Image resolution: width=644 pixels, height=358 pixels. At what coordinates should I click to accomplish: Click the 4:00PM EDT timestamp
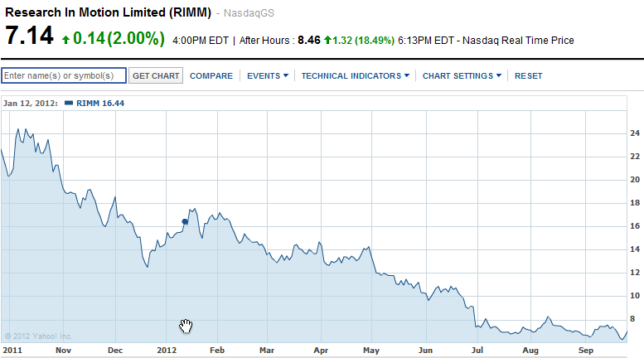coord(201,41)
